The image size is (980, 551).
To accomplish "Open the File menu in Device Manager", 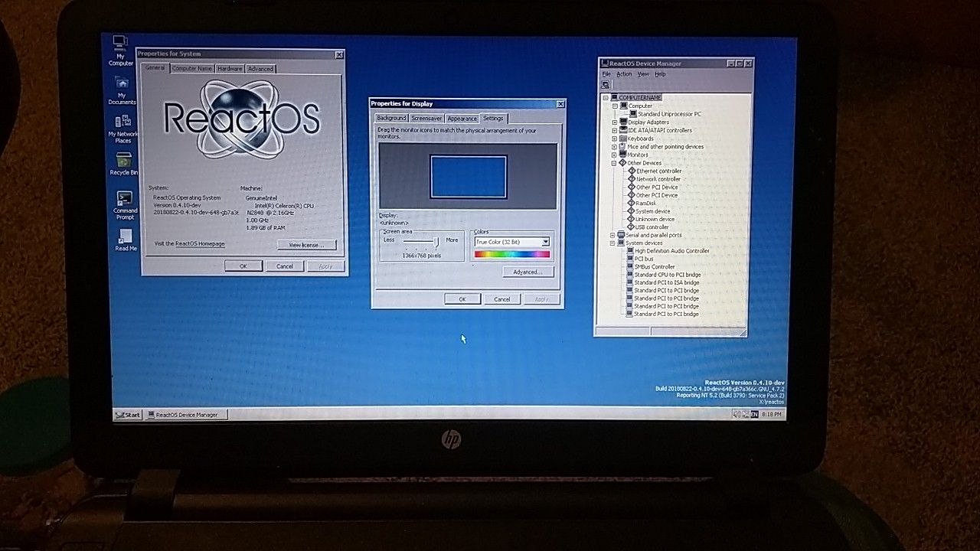I will point(606,74).
